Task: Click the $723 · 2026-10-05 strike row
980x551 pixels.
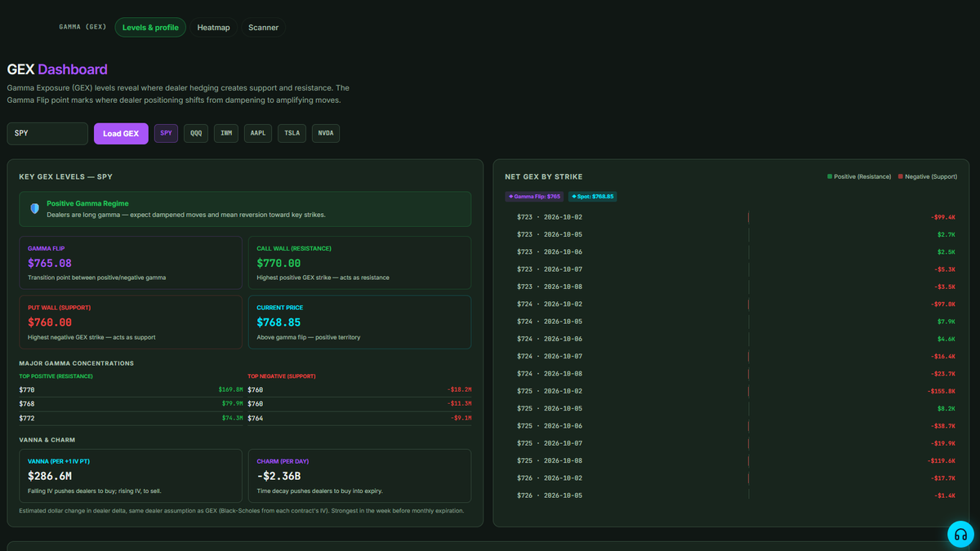Action: [x=731, y=234]
